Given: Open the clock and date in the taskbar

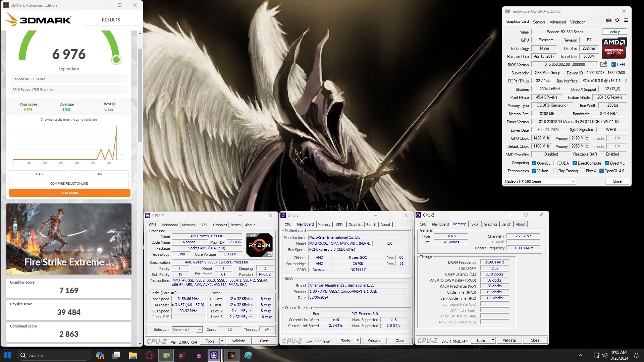Looking at the screenshot, I should (619, 355).
